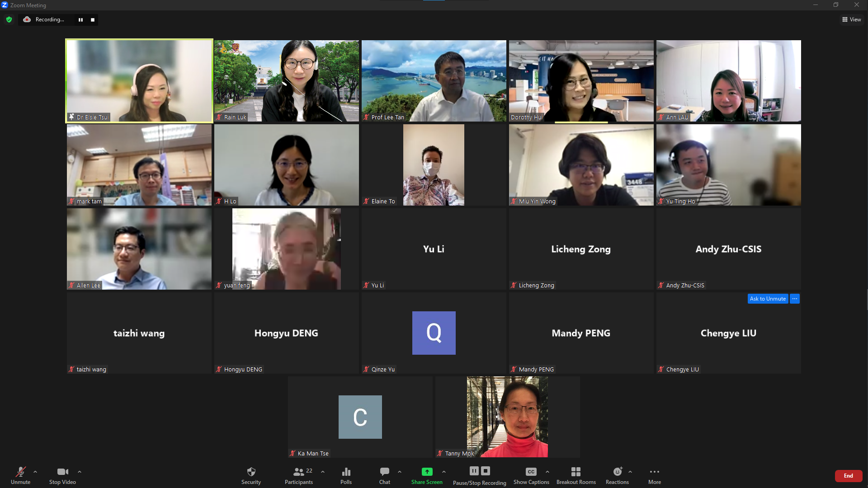
Task: Click Ask to Unmute on Chengye LIU
Action: 767,299
